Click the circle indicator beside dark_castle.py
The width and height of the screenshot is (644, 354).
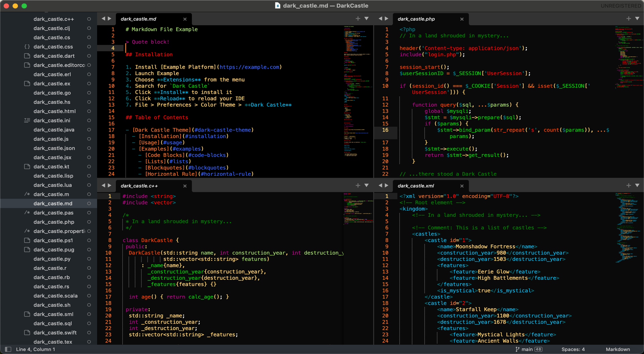(x=89, y=259)
